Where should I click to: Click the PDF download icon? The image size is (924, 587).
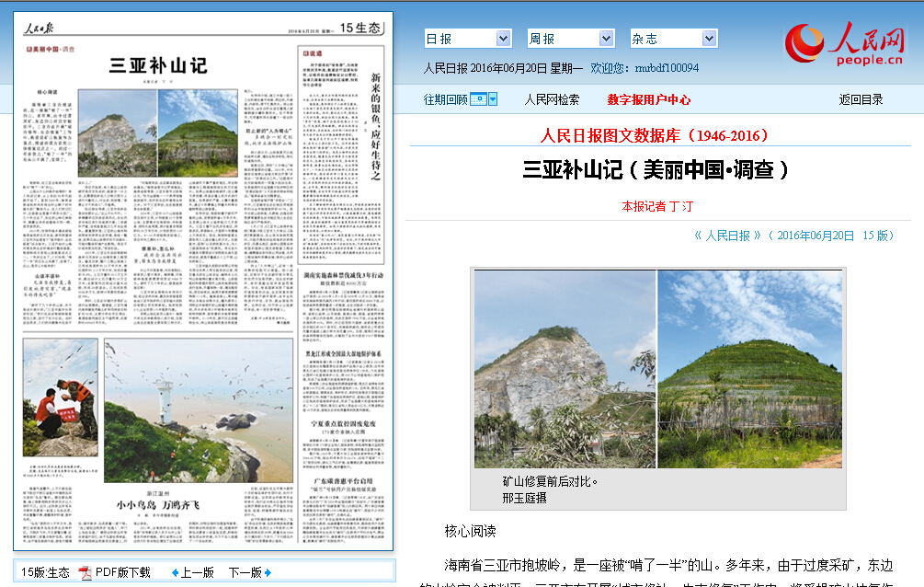click(86, 572)
